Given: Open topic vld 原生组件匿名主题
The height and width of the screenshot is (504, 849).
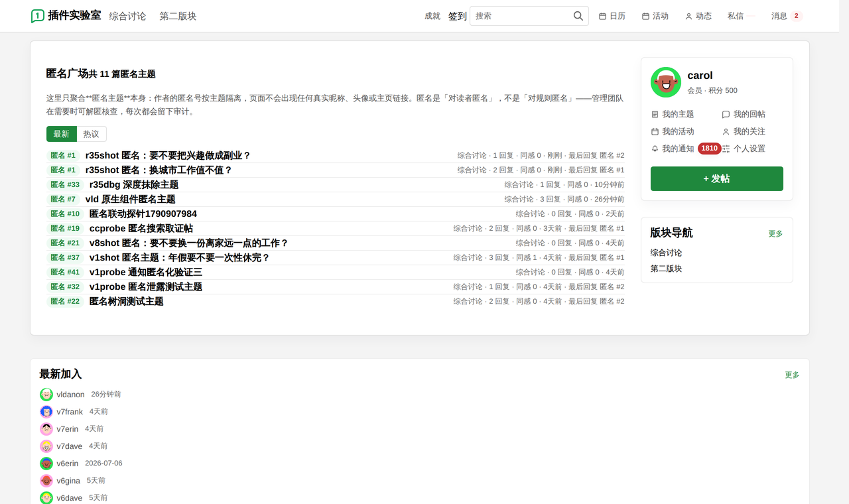Looking at the screenshot, I should (131, 200).
